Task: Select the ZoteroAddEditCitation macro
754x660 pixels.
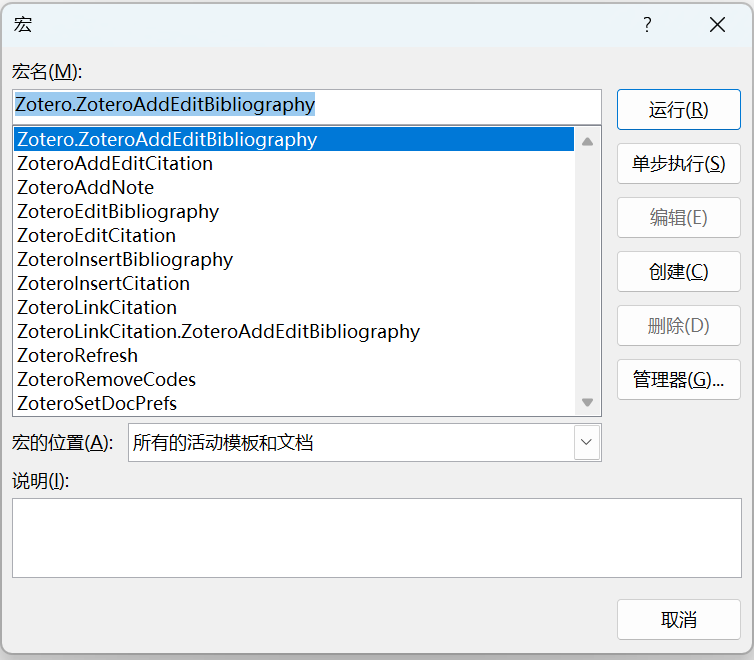Action: tap(294, 163)
